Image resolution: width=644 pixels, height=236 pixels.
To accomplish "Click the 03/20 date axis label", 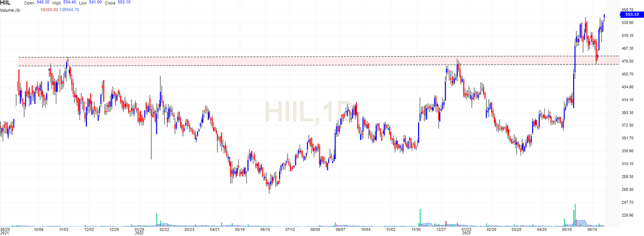I will (516, 229).
